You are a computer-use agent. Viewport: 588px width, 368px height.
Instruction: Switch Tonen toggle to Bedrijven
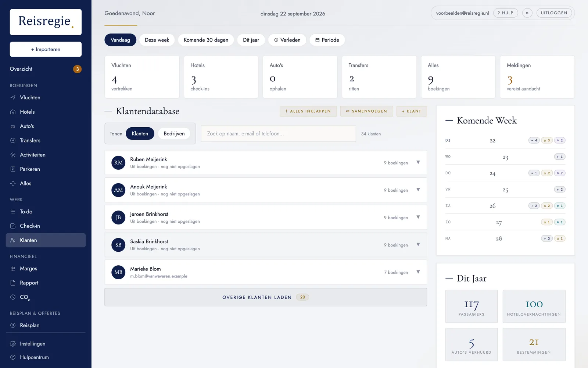click(174, 134)
